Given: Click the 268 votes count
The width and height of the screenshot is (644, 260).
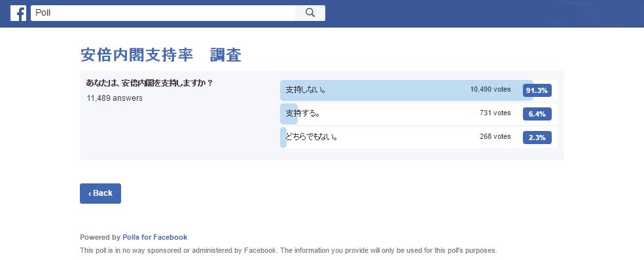Looking at the screenshot, I should tap(495, 136).
